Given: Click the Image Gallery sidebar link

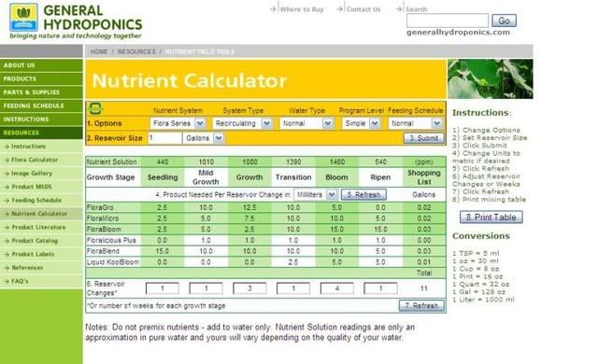Looking at the screenshot, I should click(x=32, y=174).
